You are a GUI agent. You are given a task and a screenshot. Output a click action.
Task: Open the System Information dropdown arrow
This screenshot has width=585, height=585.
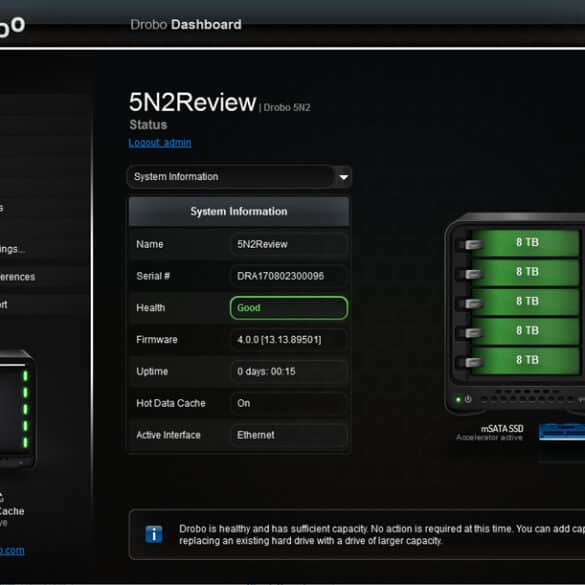click(x=343, y=177)
